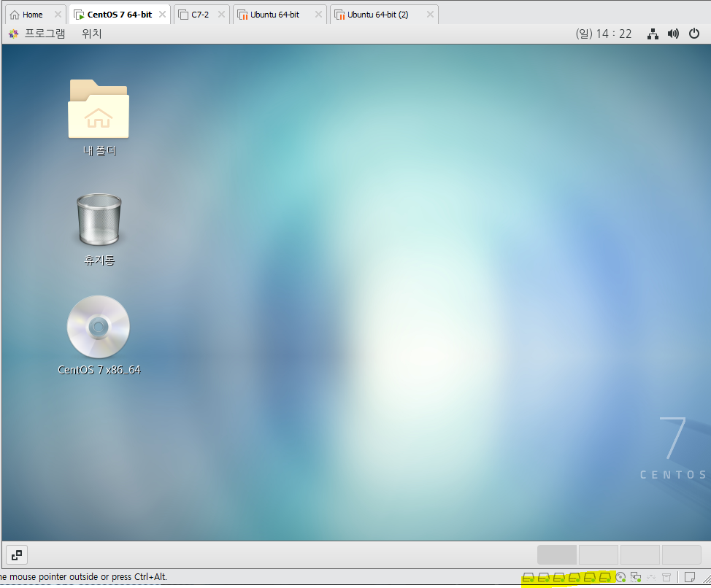Close the Ubuntu 64-bit (2) tab
The width and height of the screenshot is (711, 588).
pyautogui.click(x=430, y=15)
